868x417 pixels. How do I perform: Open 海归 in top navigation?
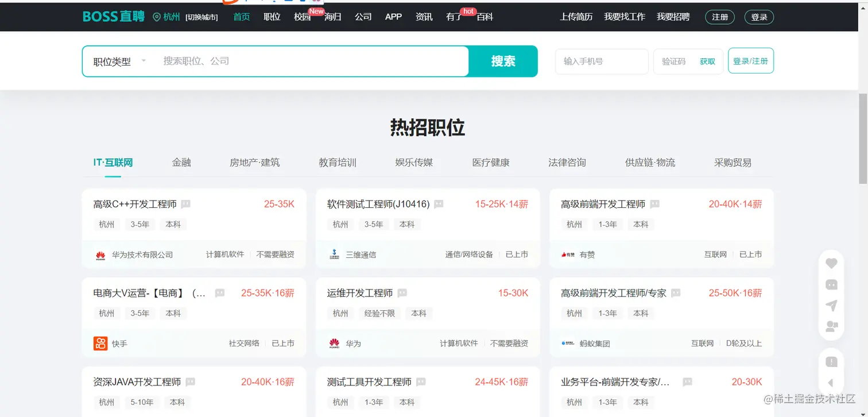[333, 17]
